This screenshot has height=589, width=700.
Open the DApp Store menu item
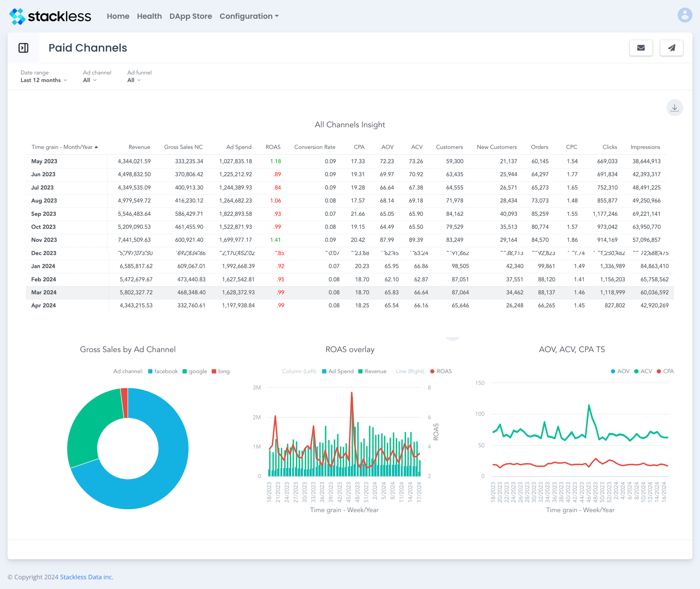[191, 16]
